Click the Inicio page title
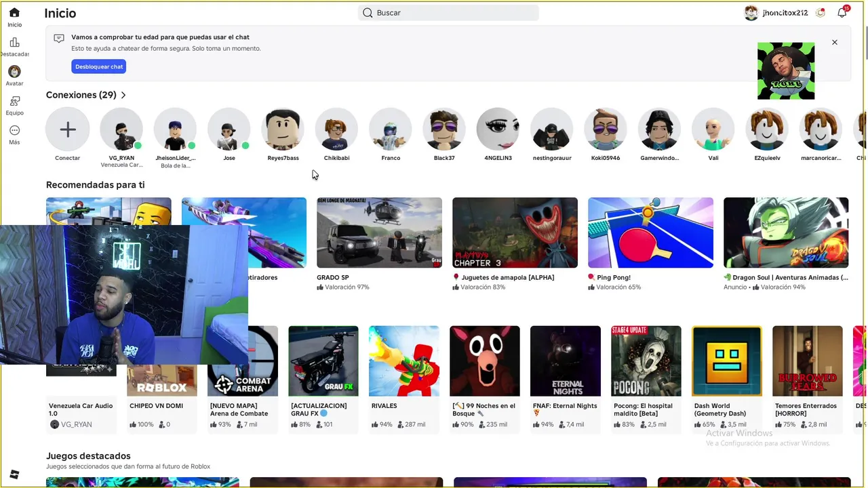868x488 pixels. 60,13
